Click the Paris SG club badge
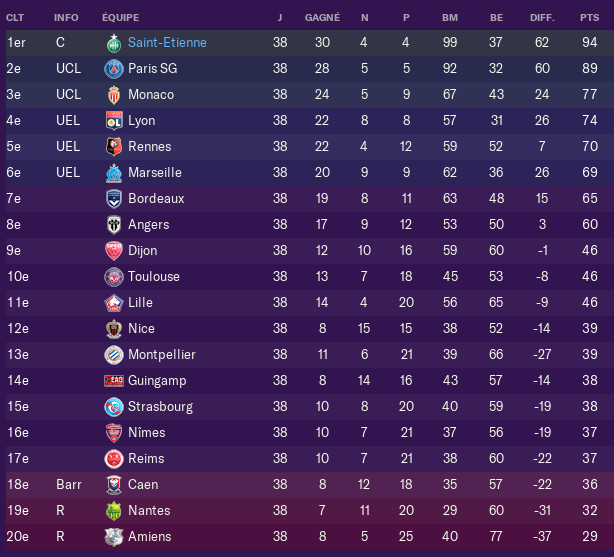The height and width of the screenshot is (557, 614). tap(114, 69)
